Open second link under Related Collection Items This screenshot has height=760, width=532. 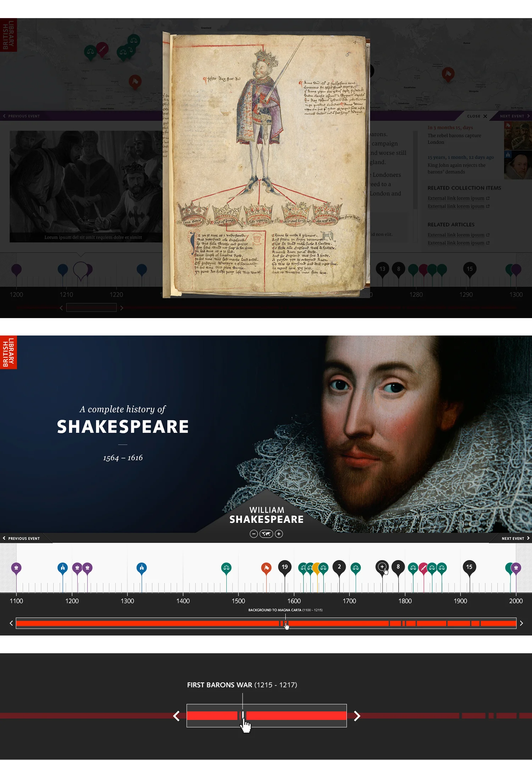[458, 206]
